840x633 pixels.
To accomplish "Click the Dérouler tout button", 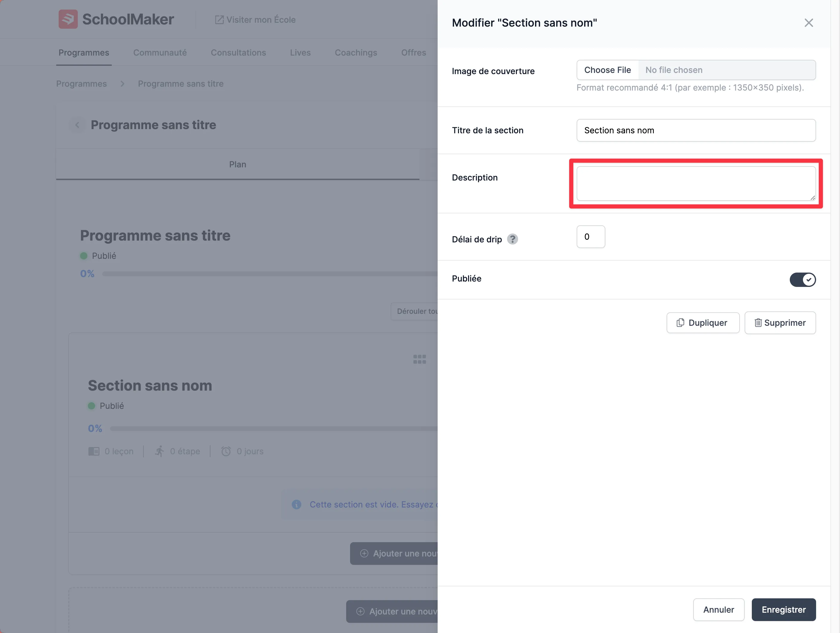I will pyautogui.click(x=414, y=311).
